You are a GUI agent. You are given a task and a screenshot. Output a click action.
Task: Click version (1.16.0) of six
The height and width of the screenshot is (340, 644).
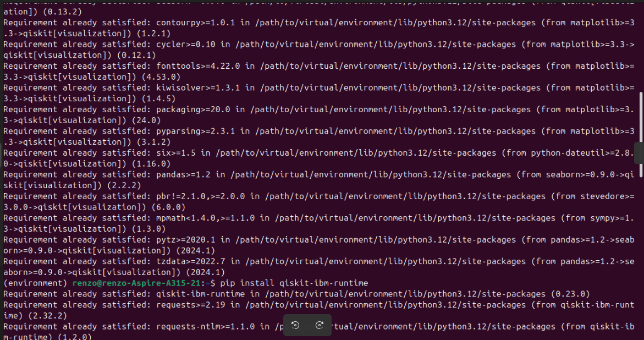151,164
